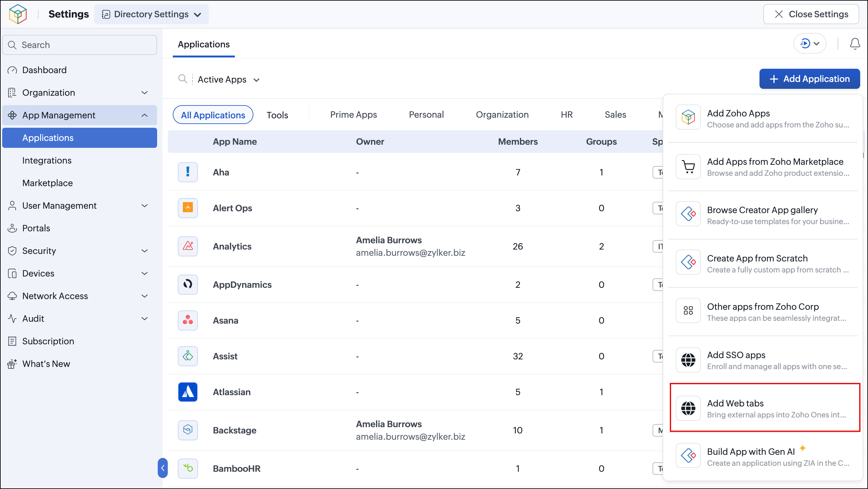Open the Active Apps filter dropdown
The width and height of the screenshot is (868, 489).
point(229,80)
